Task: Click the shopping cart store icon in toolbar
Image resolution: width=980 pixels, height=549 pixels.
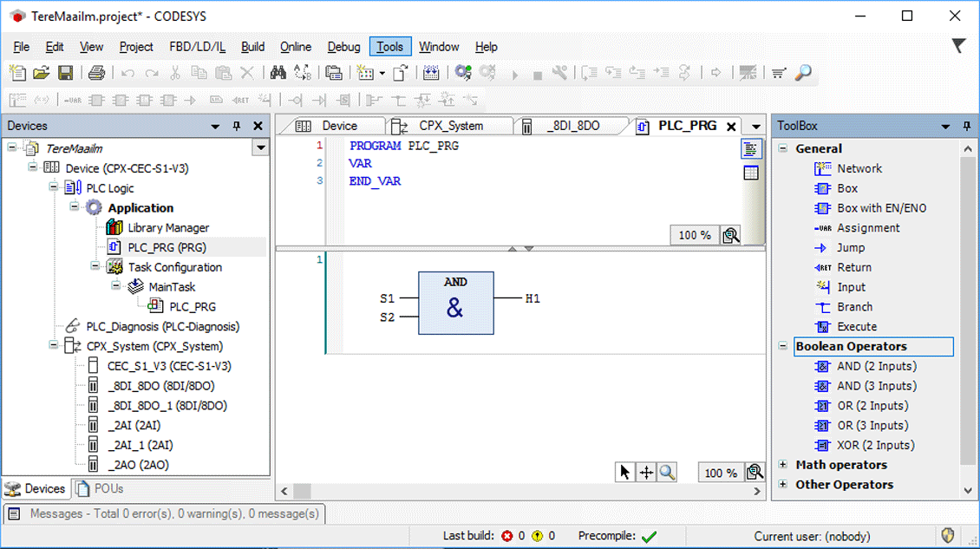Action: (x=778, y=73)
